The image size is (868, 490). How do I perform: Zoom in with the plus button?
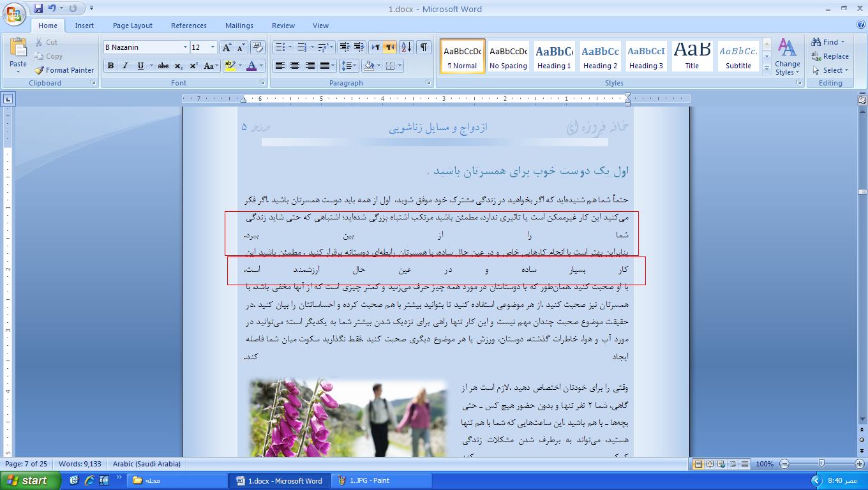(859, 464)
